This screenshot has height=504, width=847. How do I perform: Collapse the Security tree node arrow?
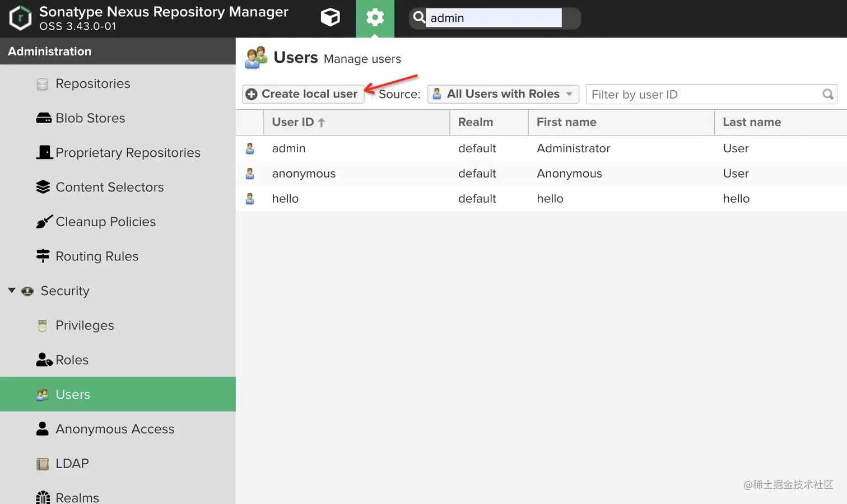pos(12,291)
